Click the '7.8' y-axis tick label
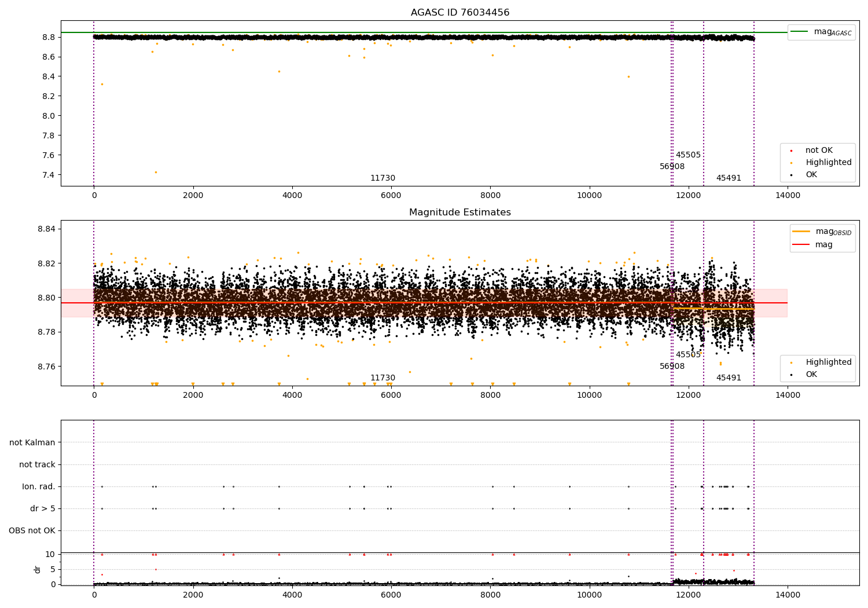This screenshot has height=608, width=868. coord(49,135)
